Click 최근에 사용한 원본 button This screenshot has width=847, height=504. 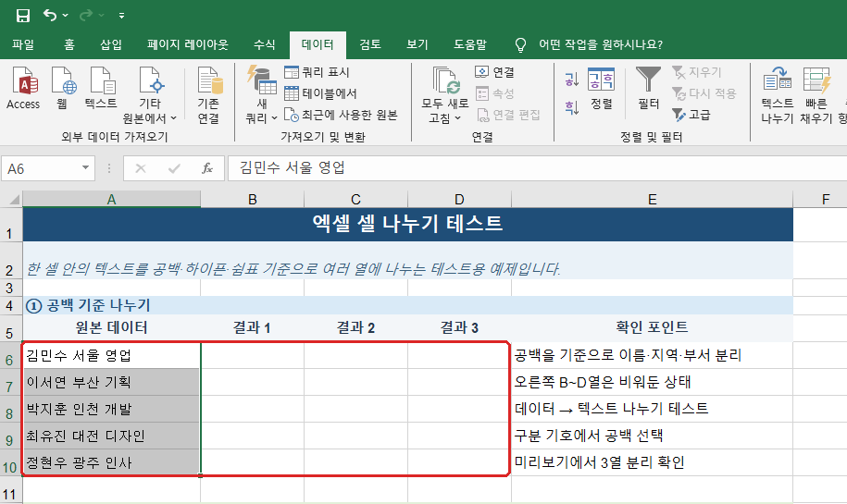point(341,115)
